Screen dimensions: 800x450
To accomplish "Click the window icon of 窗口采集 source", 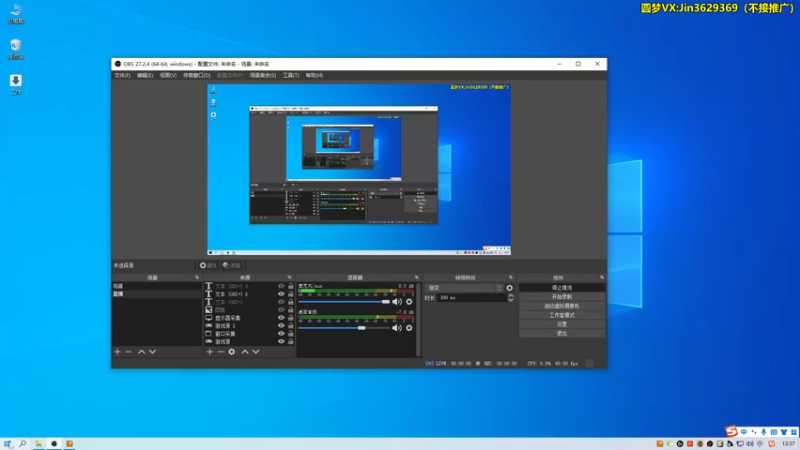I will (x=209, y=333).
